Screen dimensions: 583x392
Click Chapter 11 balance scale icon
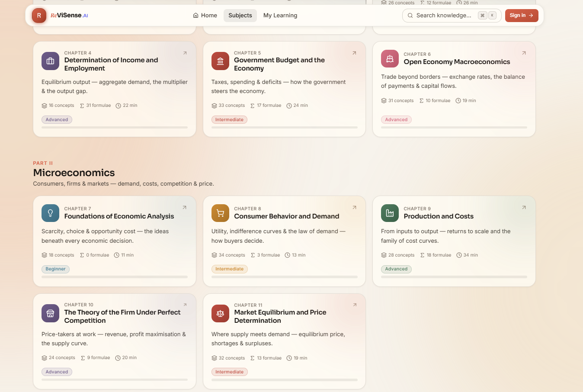tap(220, 313)
